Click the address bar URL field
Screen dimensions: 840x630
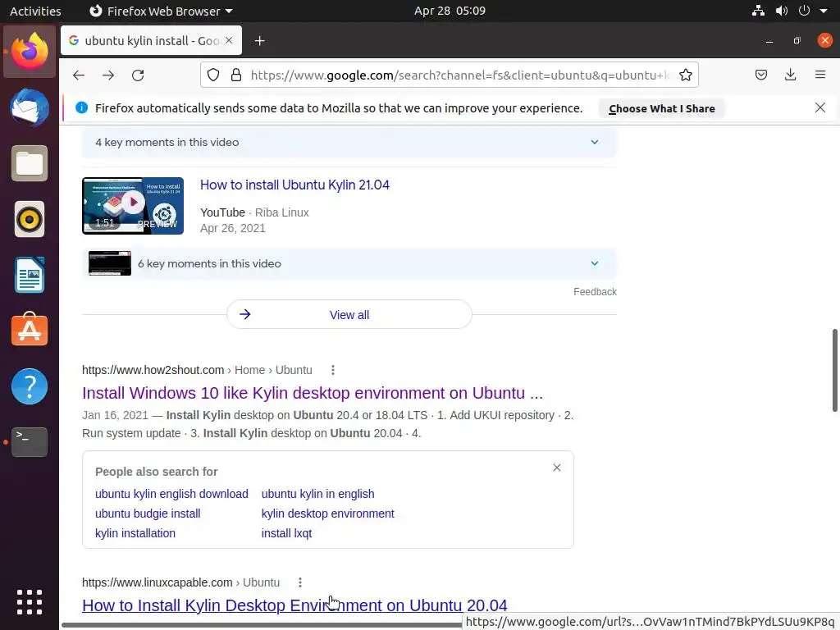pyautogui.click(x=459, y=75)
